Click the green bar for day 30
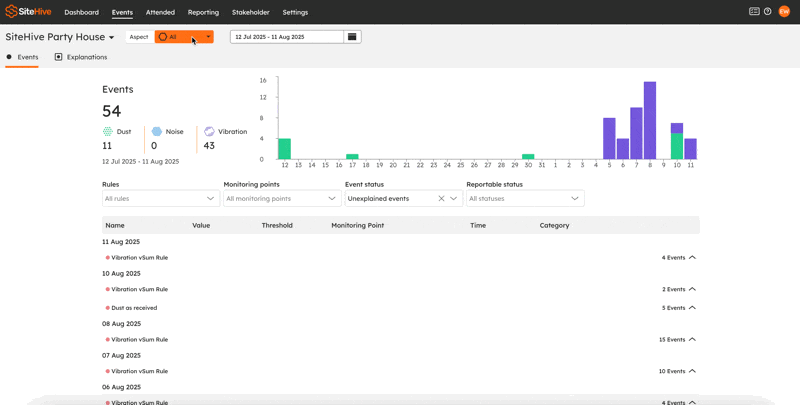The width and height of the screenshot is (800, 405). coord(528,157)
